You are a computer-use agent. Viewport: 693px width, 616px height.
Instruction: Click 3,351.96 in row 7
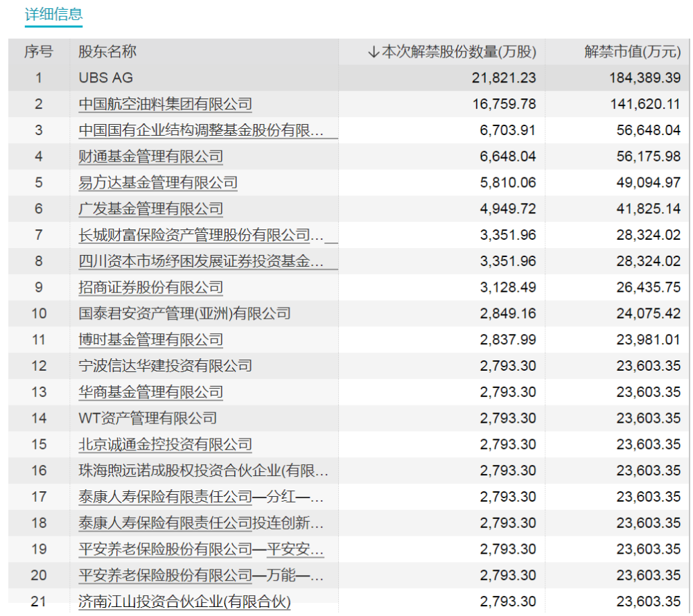[x=508, y=235]
